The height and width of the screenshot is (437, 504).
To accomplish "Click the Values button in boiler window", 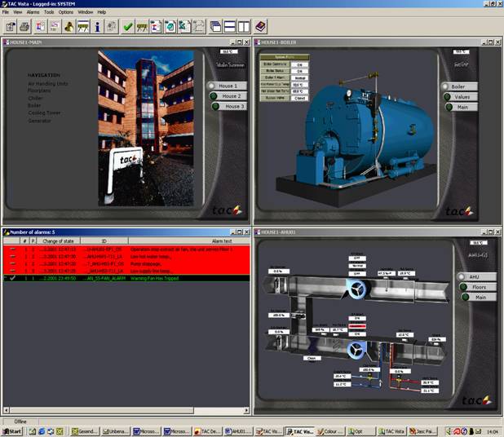I will [461, 97].
